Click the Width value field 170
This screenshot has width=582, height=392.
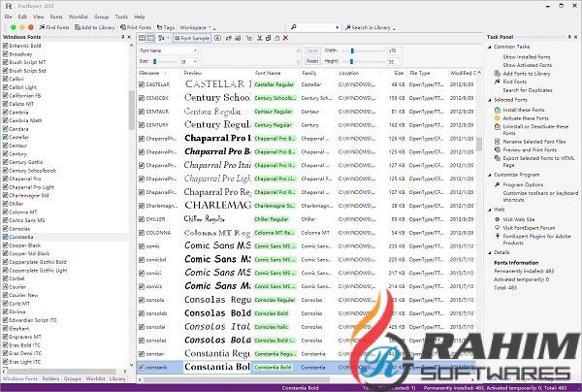[x=395, y=50]
